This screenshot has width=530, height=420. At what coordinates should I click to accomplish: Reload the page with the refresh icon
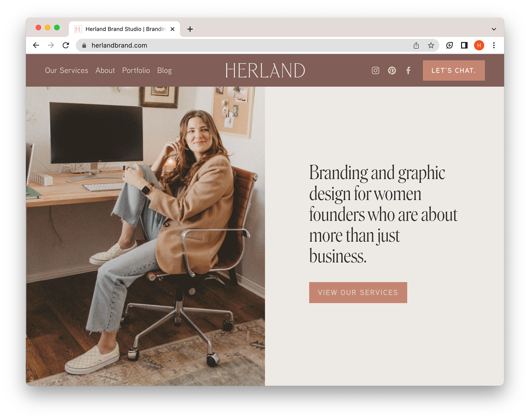coord(66,45)
